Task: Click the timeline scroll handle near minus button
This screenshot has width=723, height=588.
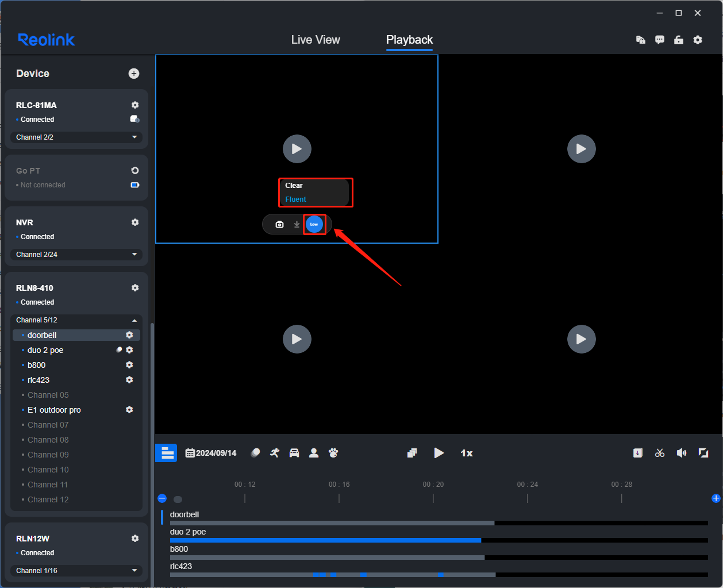Action: pos(178,499)
